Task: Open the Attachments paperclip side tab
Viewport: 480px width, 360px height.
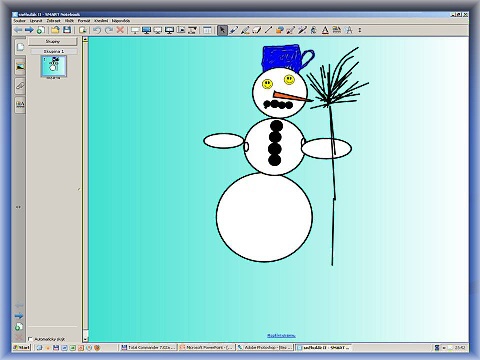Action: tap(20, 86)
